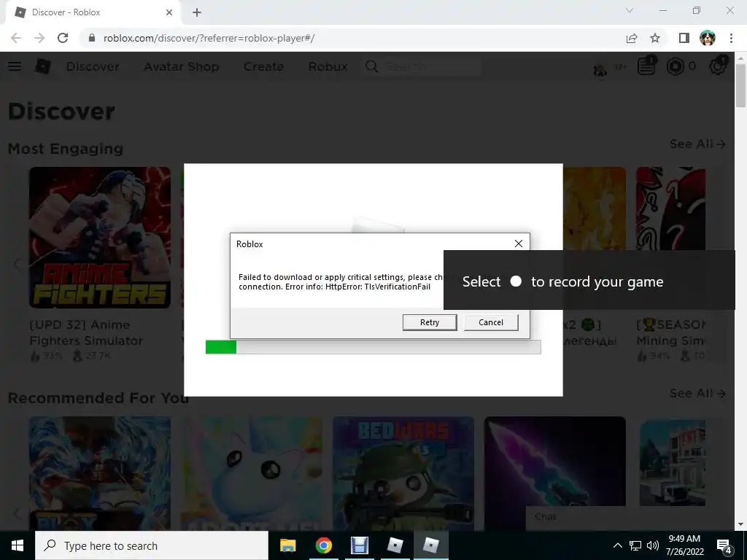Open the purple knife game thumbnail

click(555, 462)
